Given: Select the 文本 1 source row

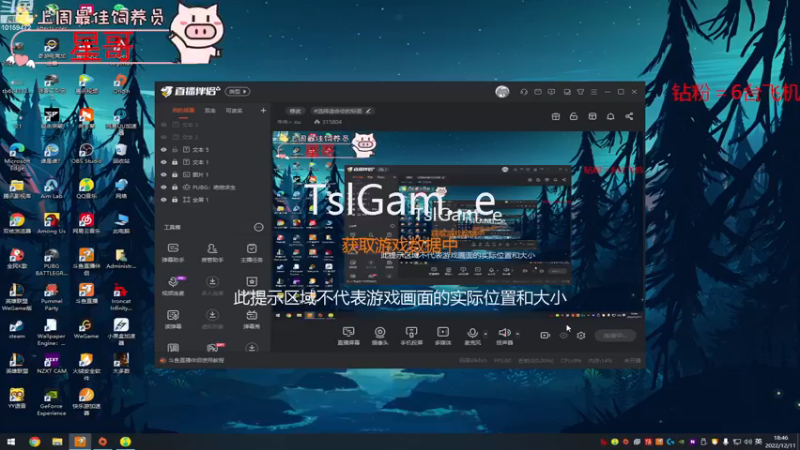Looking at the screenshot, I should click(214, 162).
